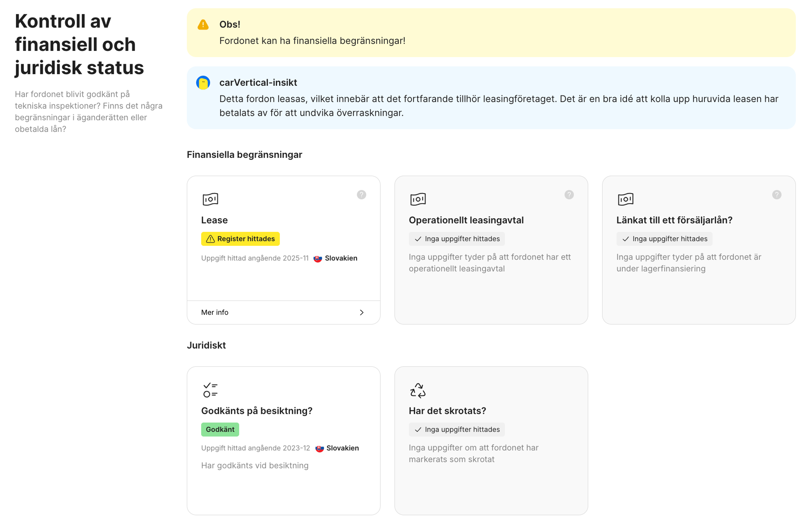Image resolution: width=812 pixels, height=524 pixels.
Task: Click Slovakien label on the Lease card
Action: click(341, 258)
